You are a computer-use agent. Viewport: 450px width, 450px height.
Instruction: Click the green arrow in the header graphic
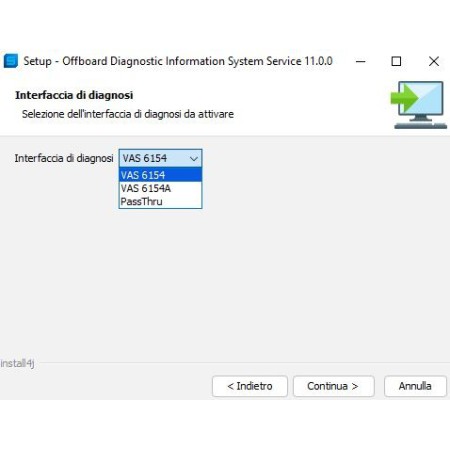404,98
